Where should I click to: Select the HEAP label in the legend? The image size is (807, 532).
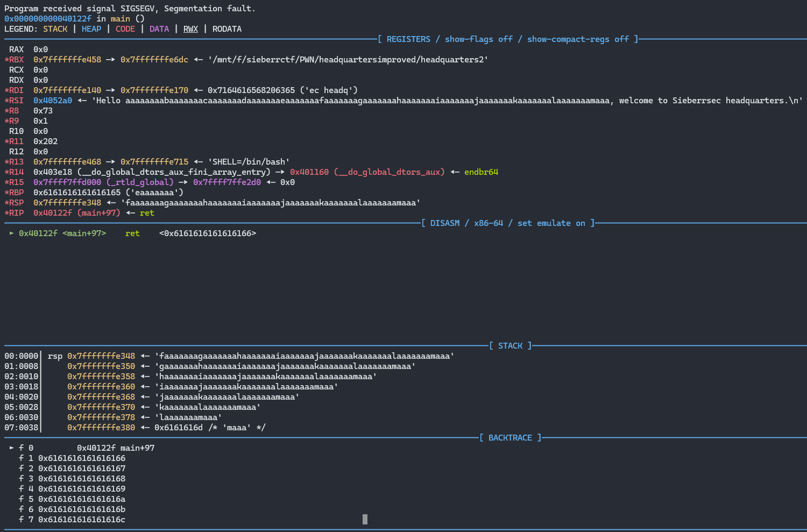pyautogui.click(x=91, y=29)
